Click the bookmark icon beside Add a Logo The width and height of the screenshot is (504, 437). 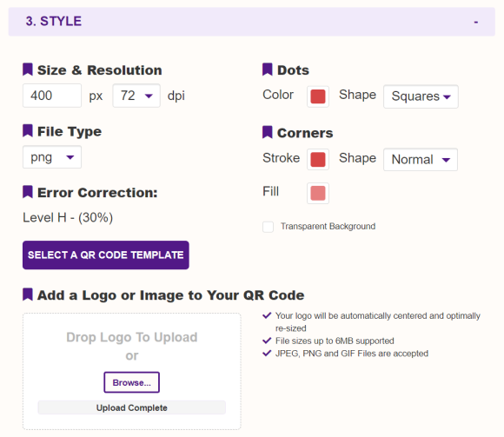[x=28, y=295]
